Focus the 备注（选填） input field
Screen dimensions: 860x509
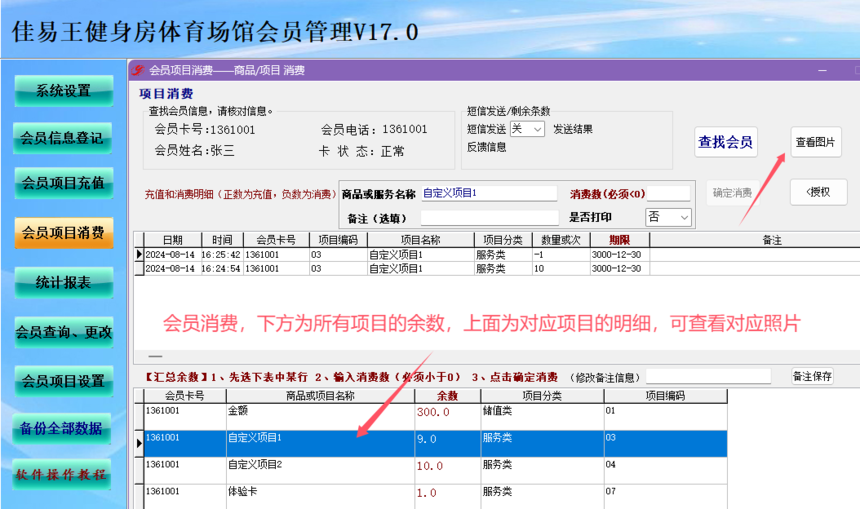(489, 218)
